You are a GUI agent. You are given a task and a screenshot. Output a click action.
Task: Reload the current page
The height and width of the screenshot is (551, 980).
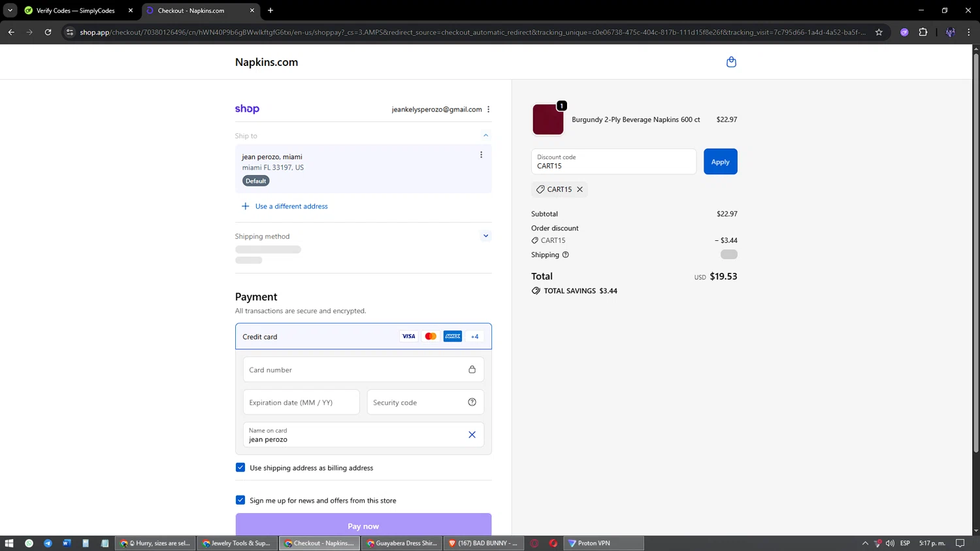(x=48, y=32)
